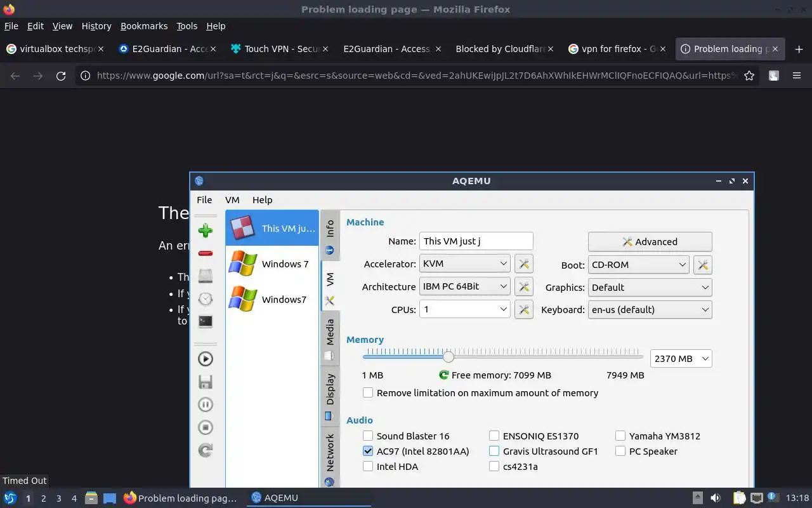Open Boot order settings wrench icon
Screen dimensions: 812x508
703,264
